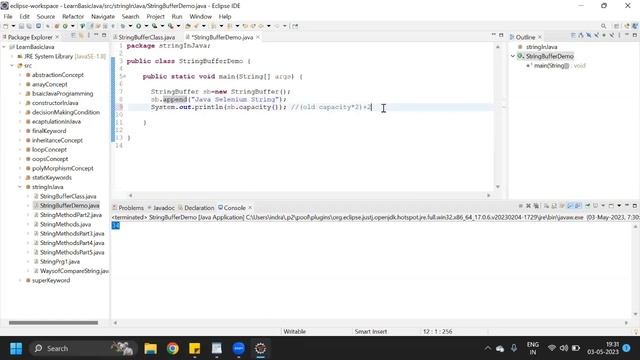Click the Save All toolbar icon
The image size is (640, 360).
(x=29, y=26)
